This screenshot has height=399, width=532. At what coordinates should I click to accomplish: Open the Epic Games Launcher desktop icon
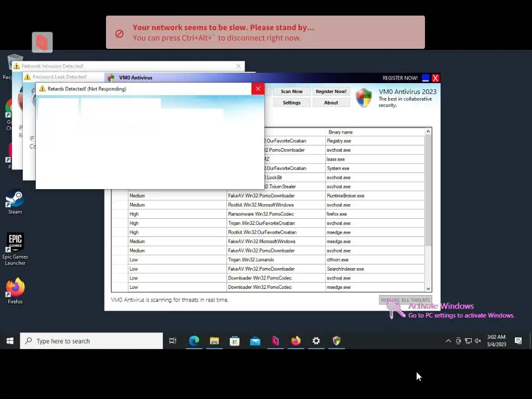pos(15,249)
